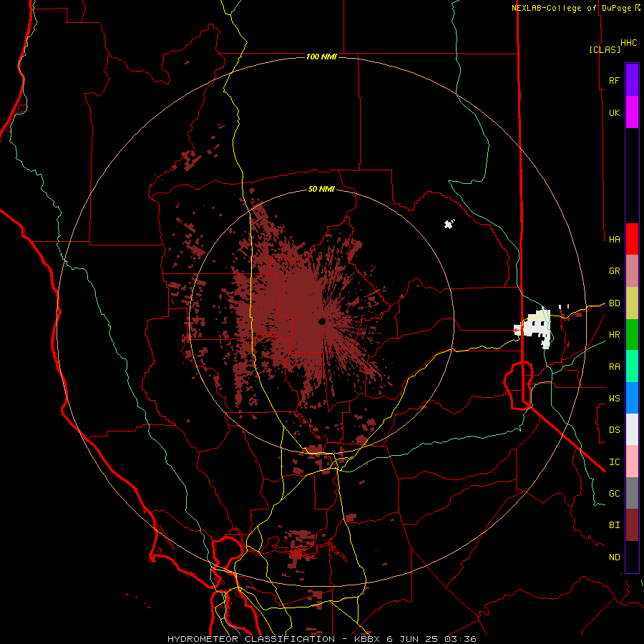Click the 50 NMI range ring label
Viewport: 644px width, 644px height.
321,190
